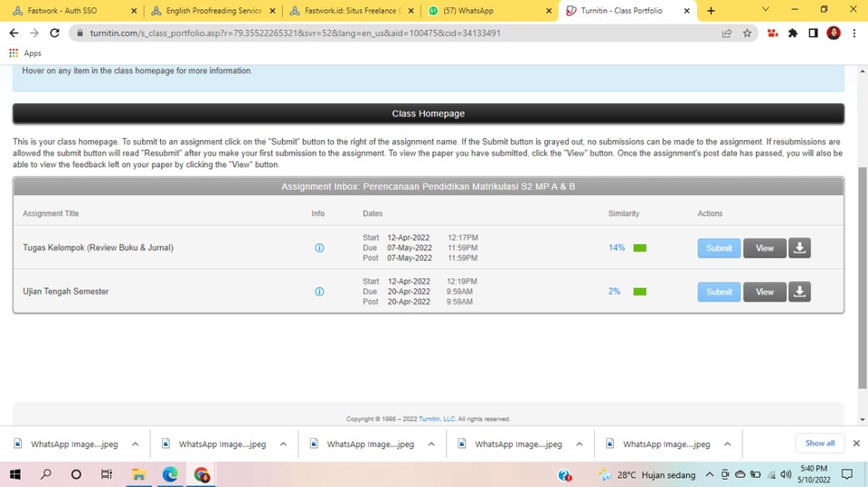868x487 pixels.
Task: Show hidden system tray icons
Action: 709,474
